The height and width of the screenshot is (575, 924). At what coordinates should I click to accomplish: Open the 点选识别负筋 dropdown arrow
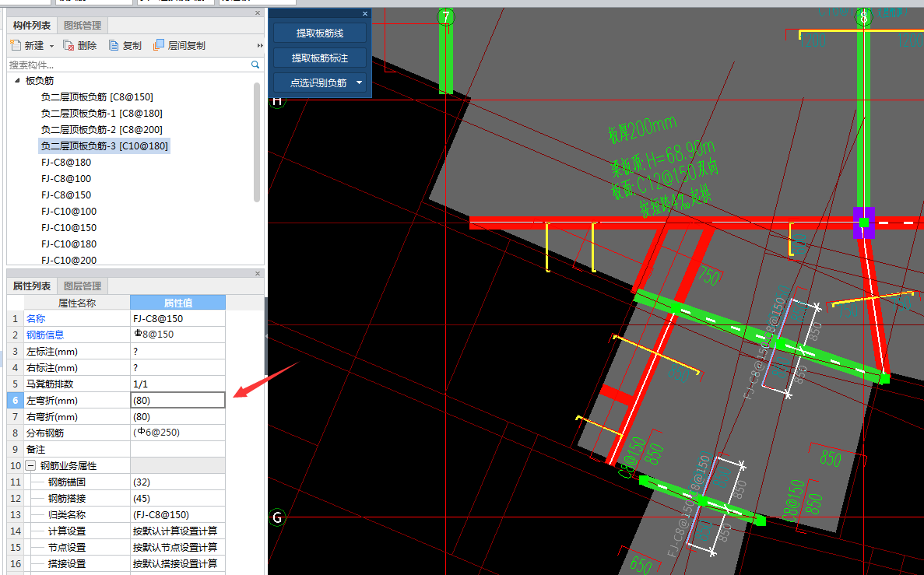[x=360, y=82]
